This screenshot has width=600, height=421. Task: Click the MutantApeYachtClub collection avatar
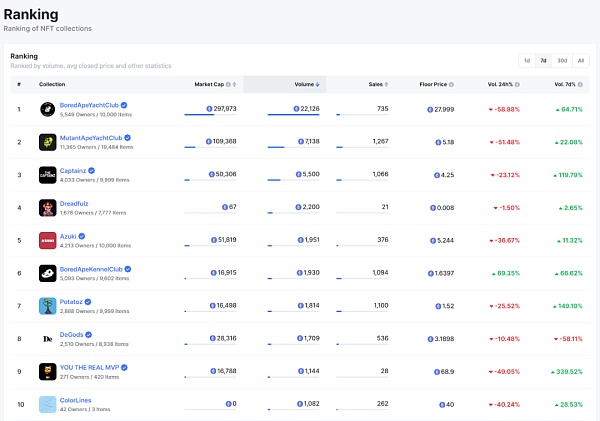pos(48,141)
